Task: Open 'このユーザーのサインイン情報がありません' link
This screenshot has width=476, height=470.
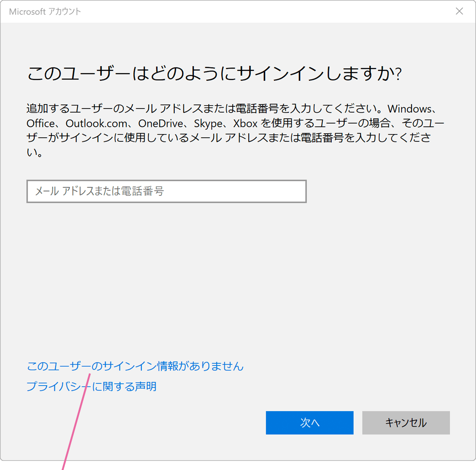Action: [135, 366]
